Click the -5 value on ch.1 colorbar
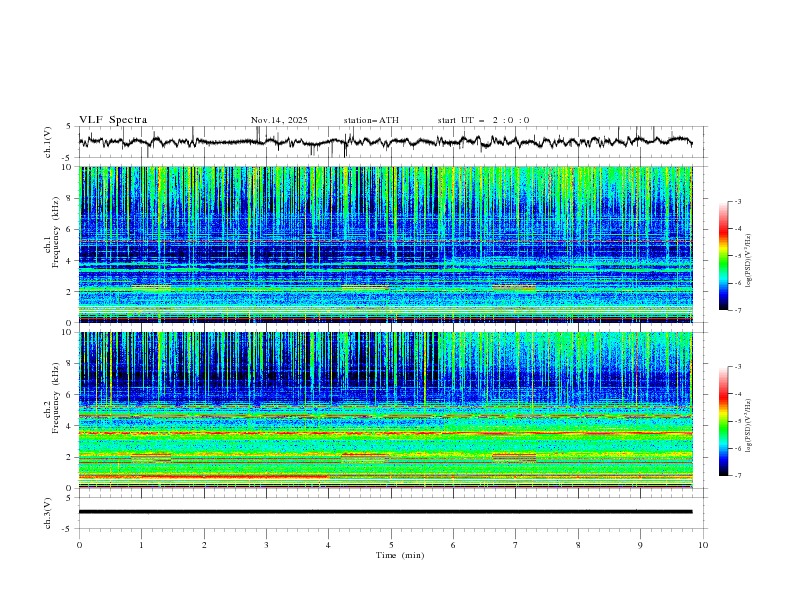 tap(738, 256)
